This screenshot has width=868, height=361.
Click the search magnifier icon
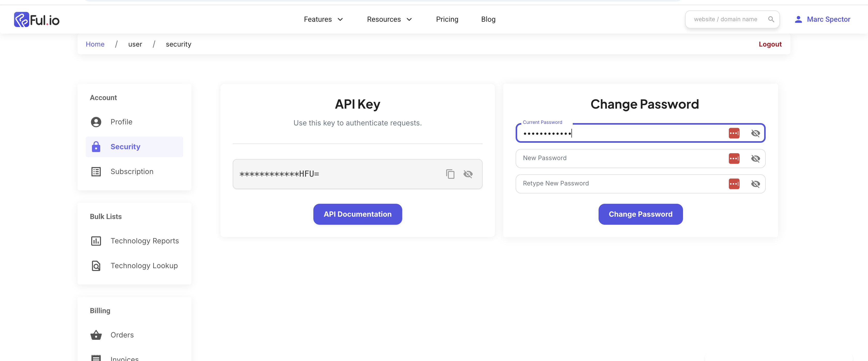(771, 19)
